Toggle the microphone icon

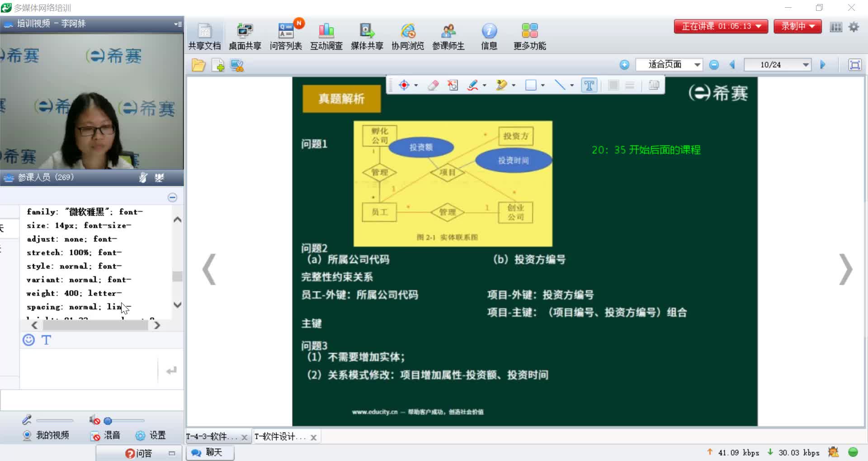point(27,420)
